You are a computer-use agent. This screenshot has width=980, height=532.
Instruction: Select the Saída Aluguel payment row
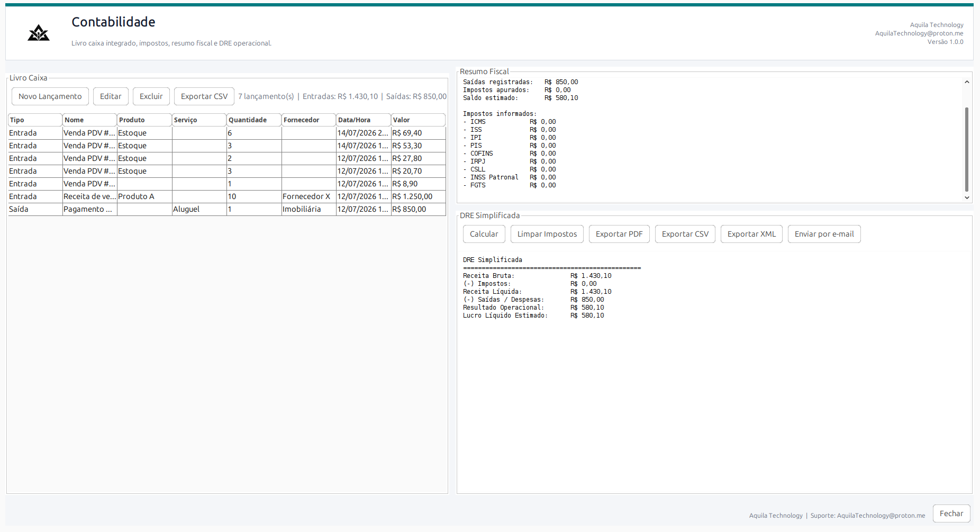click(227, 209)
